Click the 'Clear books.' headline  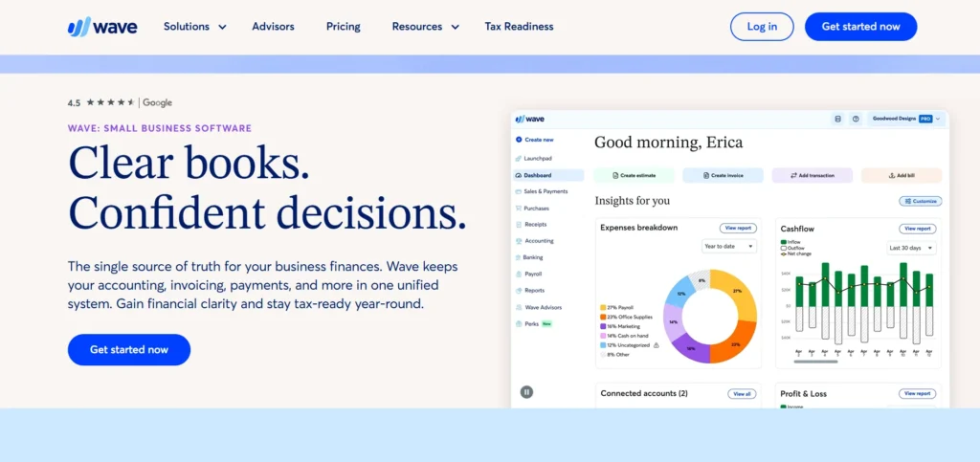click(x=189, y=165)
